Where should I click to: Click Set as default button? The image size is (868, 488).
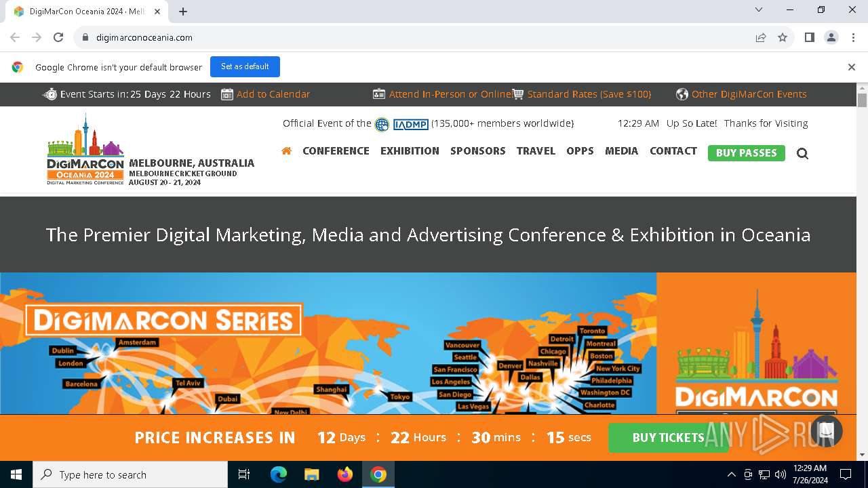pos(245,66)
